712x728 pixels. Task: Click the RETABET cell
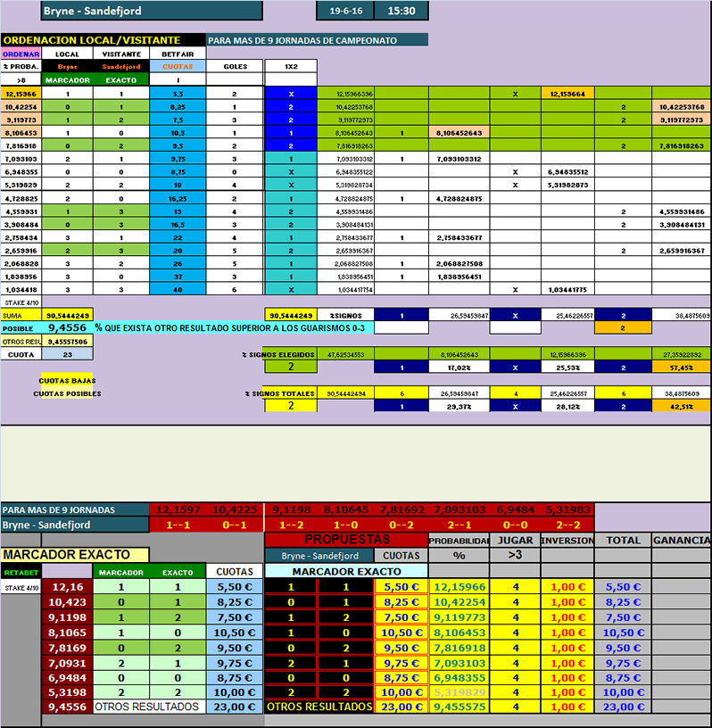click(x=21, y=572)
